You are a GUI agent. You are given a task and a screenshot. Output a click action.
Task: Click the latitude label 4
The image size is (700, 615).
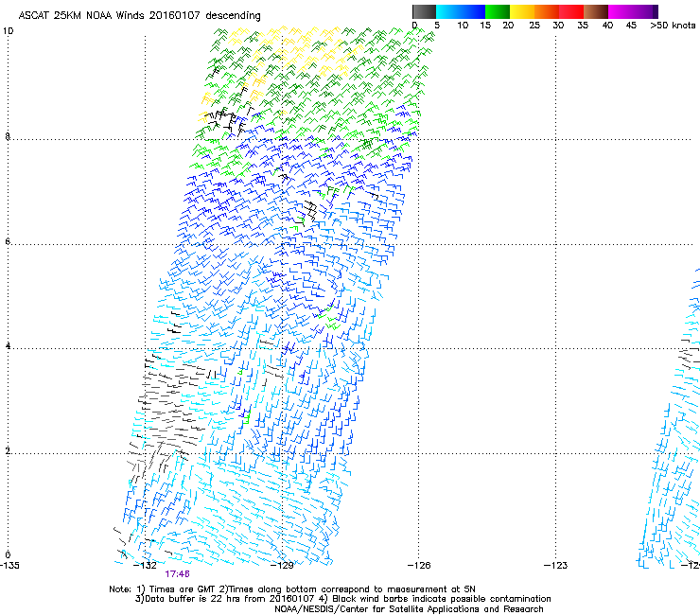click(x=8, y=345)
